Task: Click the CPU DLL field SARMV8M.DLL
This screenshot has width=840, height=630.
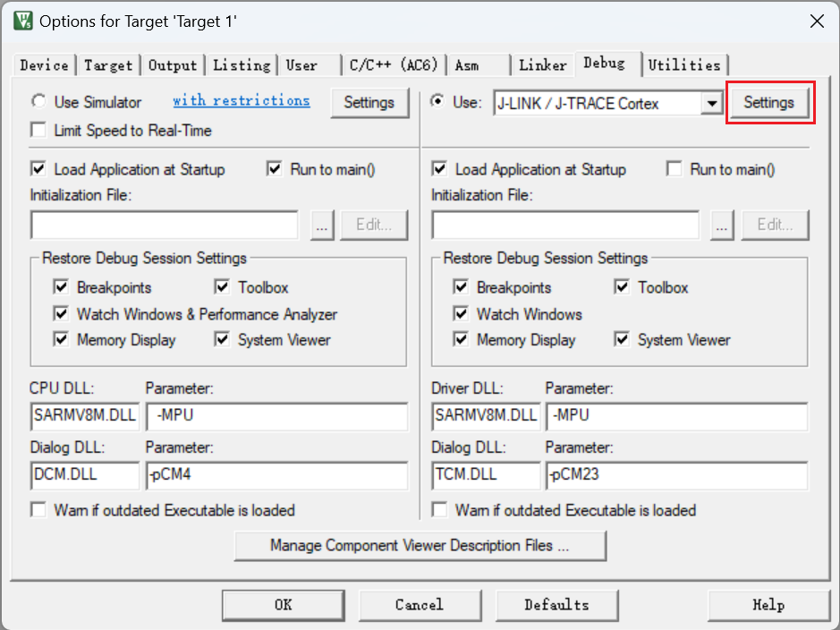Action: click(85, 416)
